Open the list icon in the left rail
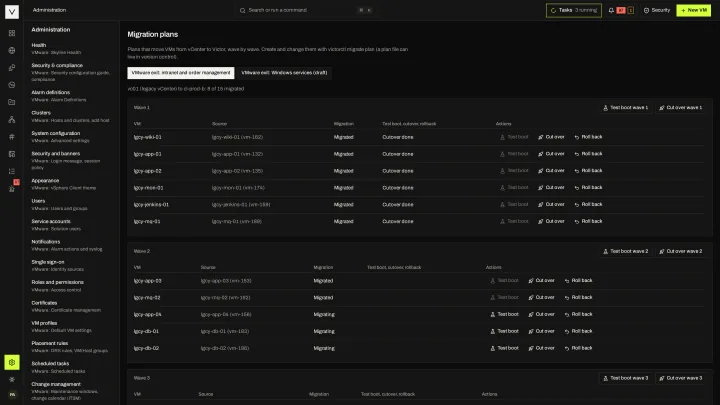Viewport: 720px width, 405px height. coord(12,171)
